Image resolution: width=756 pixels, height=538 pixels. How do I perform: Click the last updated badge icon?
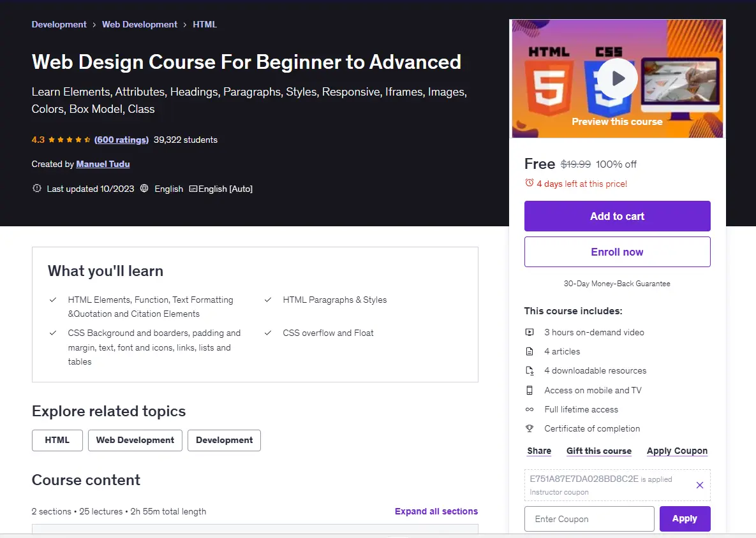pos(36,188)
